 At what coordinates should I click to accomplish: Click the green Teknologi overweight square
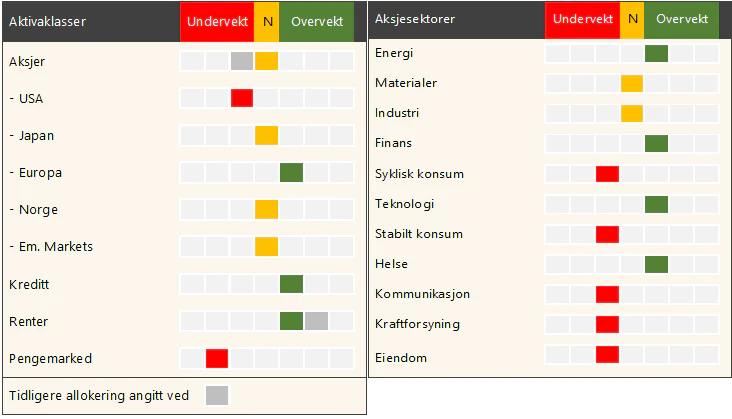pyautogui.click(x=656, y=204)
